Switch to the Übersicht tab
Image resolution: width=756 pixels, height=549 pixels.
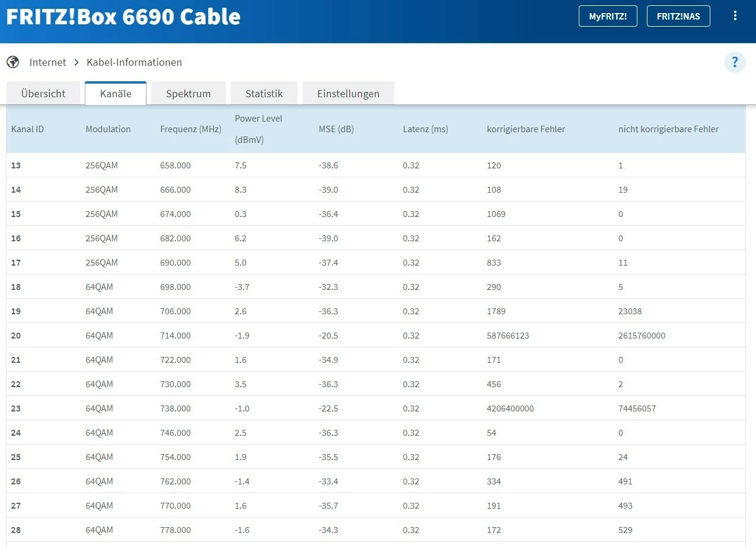pos(43,93)
